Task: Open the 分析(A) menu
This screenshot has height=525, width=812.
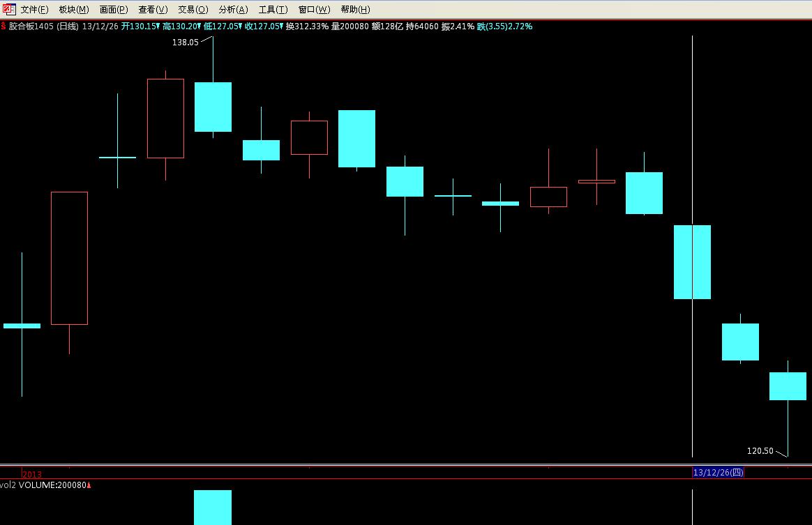Action: coord(233,10)
